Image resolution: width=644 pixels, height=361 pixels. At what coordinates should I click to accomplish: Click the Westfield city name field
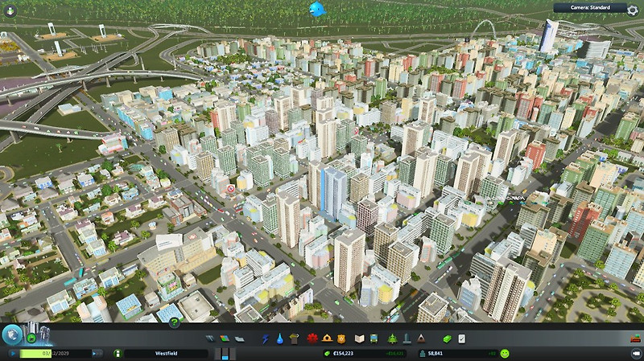[x=167, y=353]
